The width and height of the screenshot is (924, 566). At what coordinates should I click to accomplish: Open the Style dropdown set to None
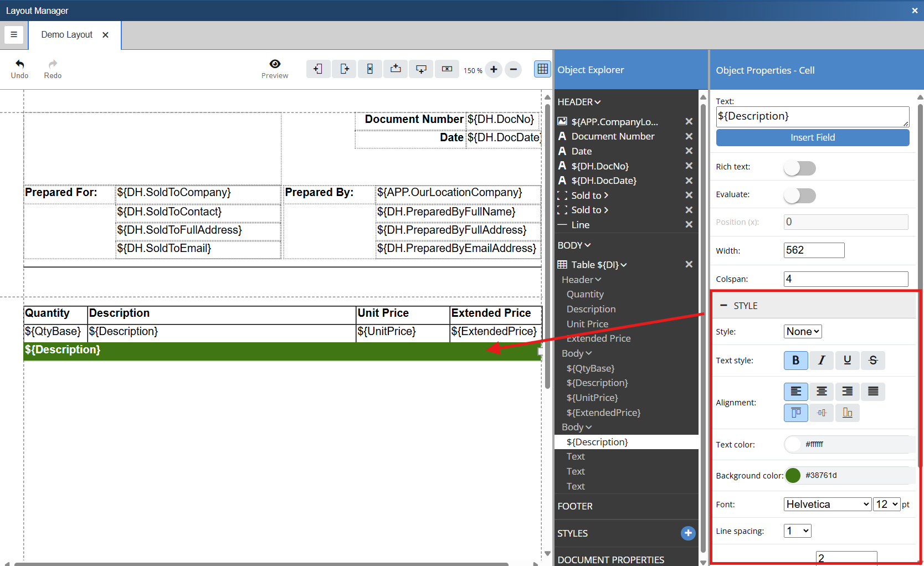point(803,332)
